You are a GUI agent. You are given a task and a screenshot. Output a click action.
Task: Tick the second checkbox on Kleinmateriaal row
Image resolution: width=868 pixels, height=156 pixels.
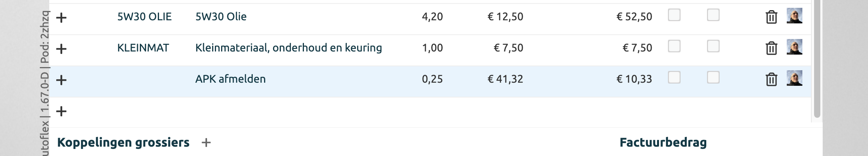(x=713, y=46)
